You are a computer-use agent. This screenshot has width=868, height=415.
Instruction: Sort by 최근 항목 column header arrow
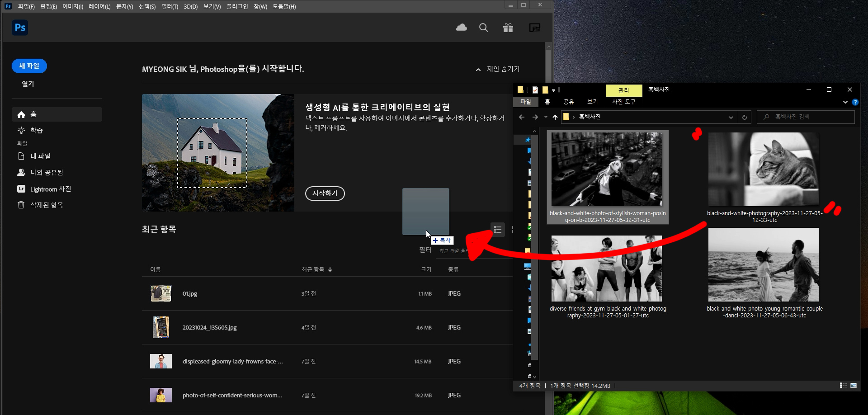[330, 269]
